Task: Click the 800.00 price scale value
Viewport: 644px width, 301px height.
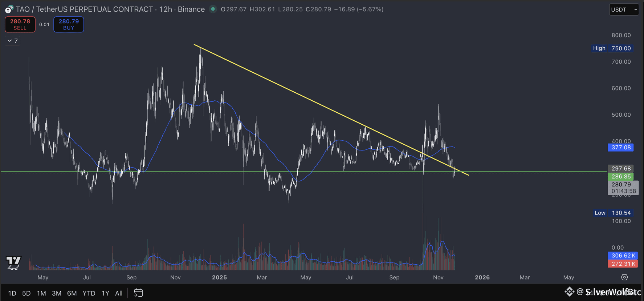Action: (621, 35)
